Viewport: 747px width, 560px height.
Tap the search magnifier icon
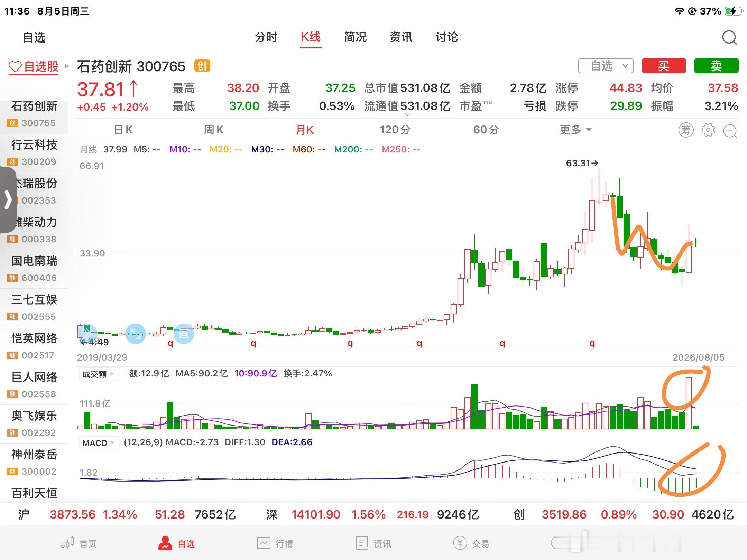tap(729, 38)
